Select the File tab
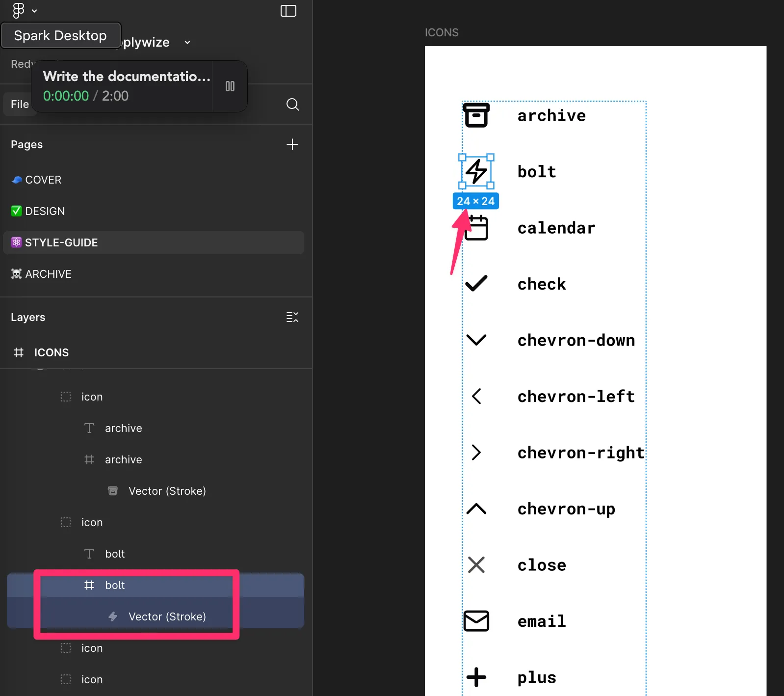 click(20, 104)
